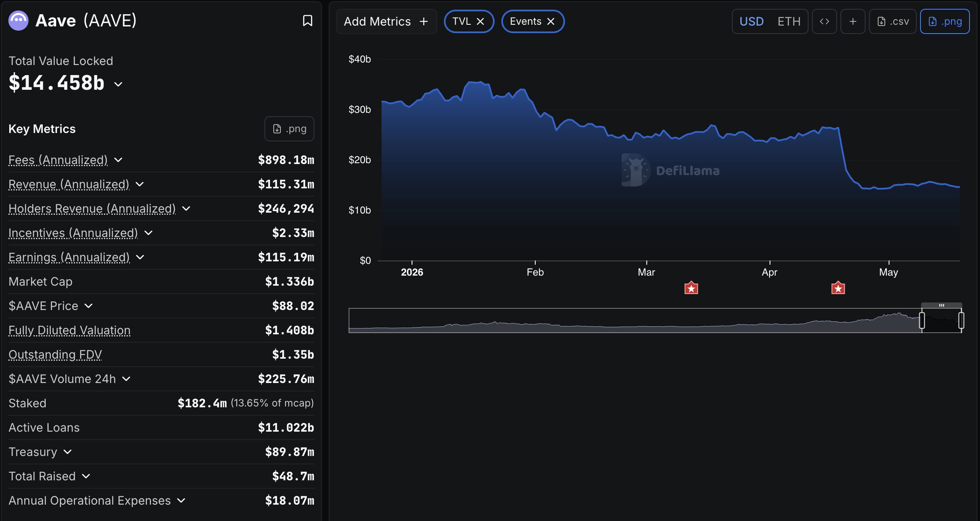Click the Key Metrics heading
Screen dimensions: 980x521
point(42,129)
